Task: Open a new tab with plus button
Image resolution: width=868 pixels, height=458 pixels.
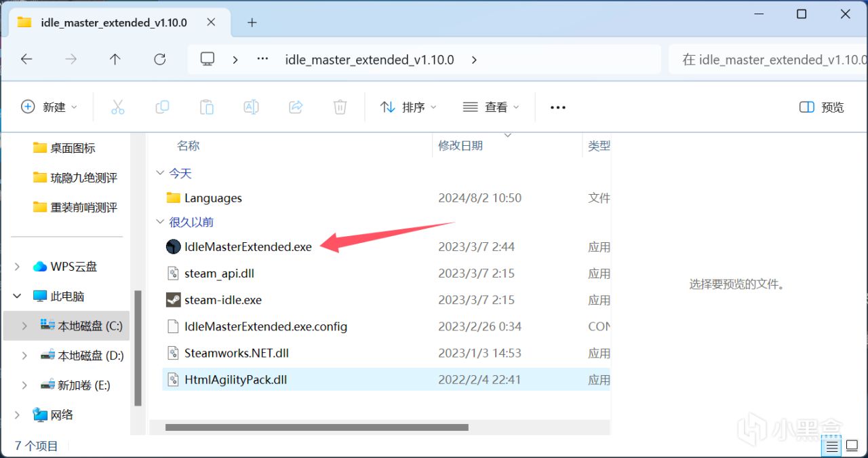Action: [252, 22]
